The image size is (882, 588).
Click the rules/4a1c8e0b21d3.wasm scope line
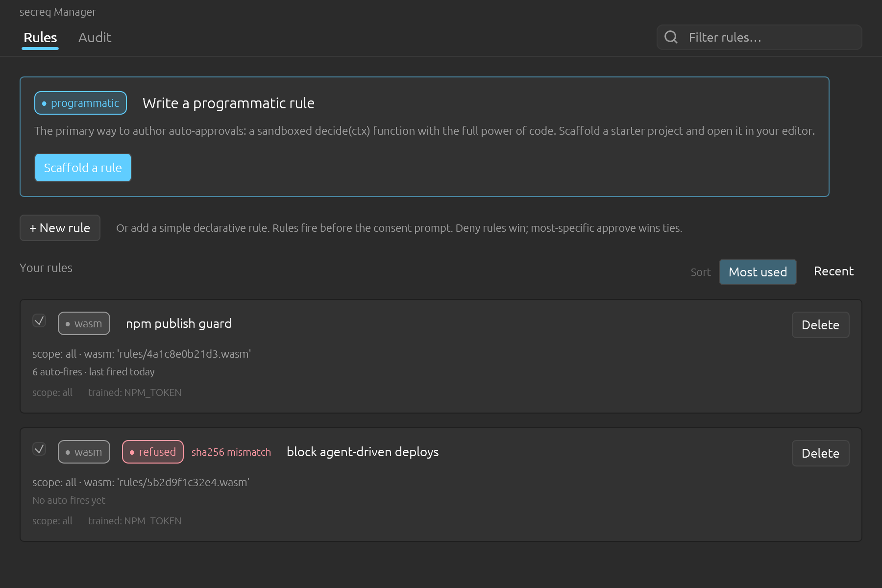coord(142,354)
